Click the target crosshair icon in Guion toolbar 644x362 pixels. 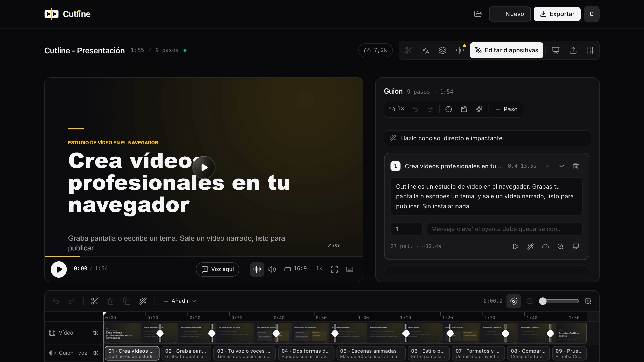[x=449, y=109]
